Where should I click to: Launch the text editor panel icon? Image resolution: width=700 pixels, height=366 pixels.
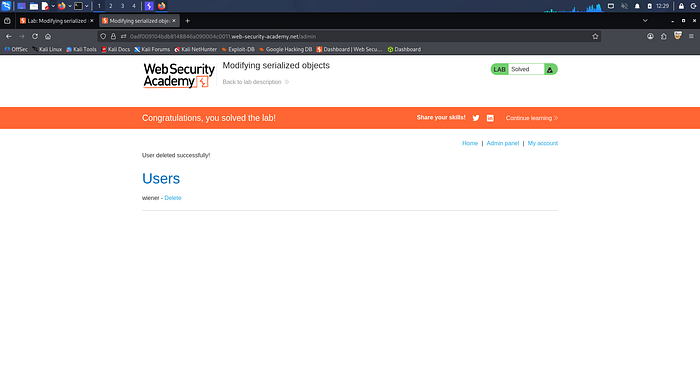tap(45, 6)
